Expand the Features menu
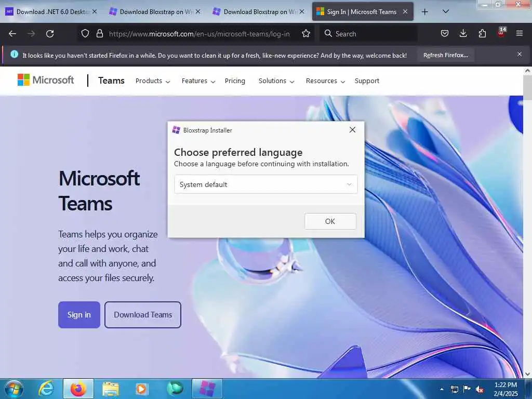532x399 pixels. tap(198, 81)
